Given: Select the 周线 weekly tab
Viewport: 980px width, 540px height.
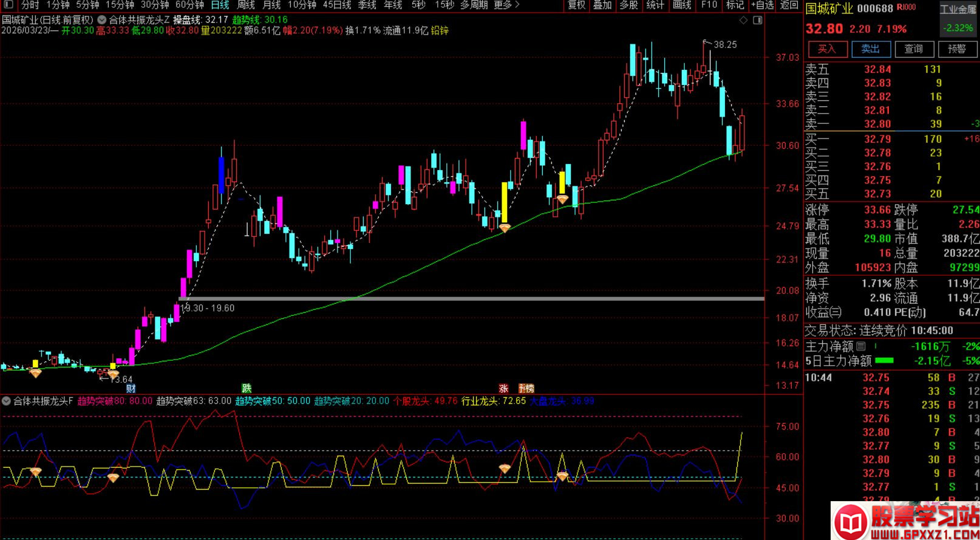Looking at the screenshot, I should [246, 5].
